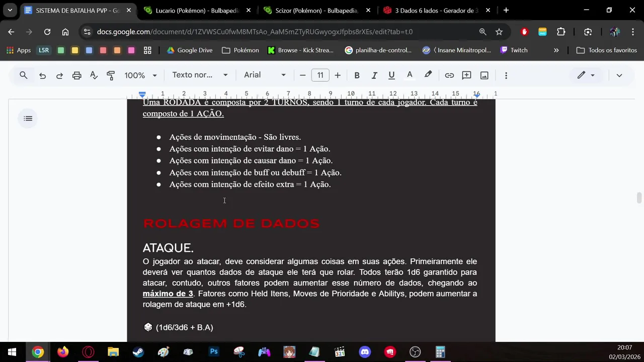Open Chrome's three-dot menu
Image resolution: width=644 pixels, height=362 pixels.
[632, 32]
